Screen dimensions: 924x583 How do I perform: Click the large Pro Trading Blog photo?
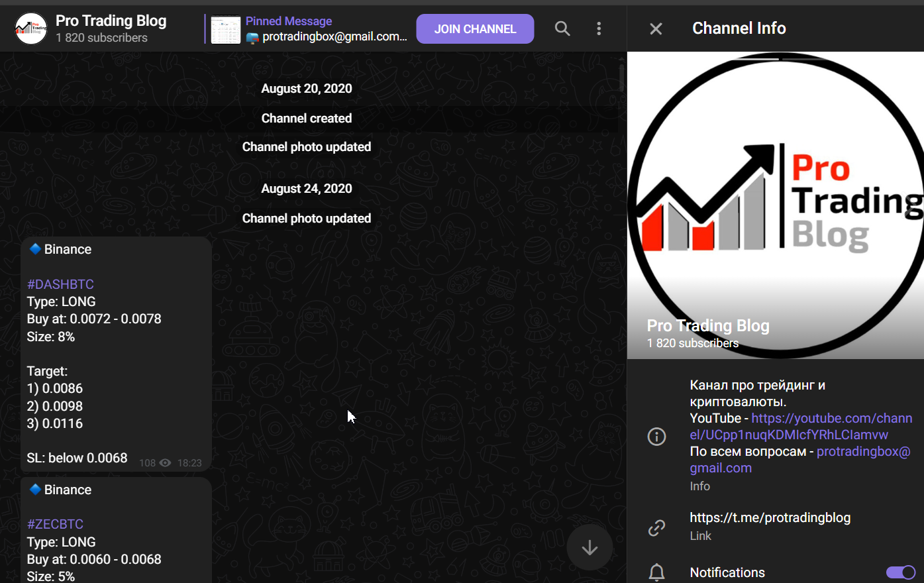pos(776,205)
